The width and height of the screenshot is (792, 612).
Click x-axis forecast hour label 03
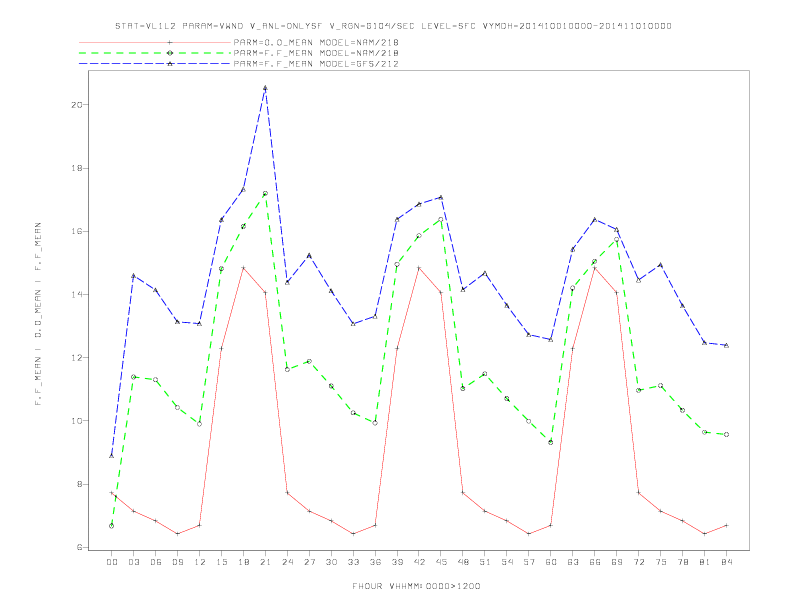[x=133, y=562]
